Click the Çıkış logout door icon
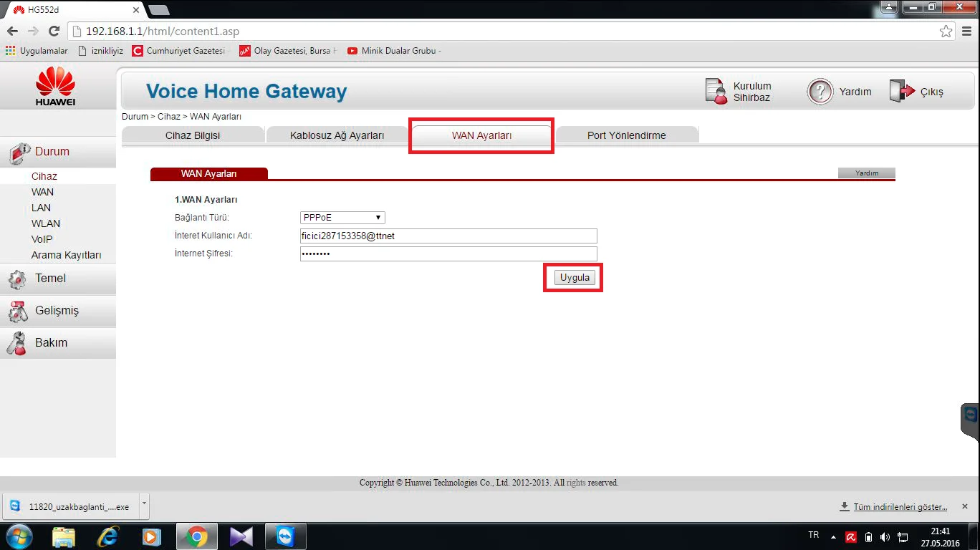The image size is (980, 550). point(903,92)
